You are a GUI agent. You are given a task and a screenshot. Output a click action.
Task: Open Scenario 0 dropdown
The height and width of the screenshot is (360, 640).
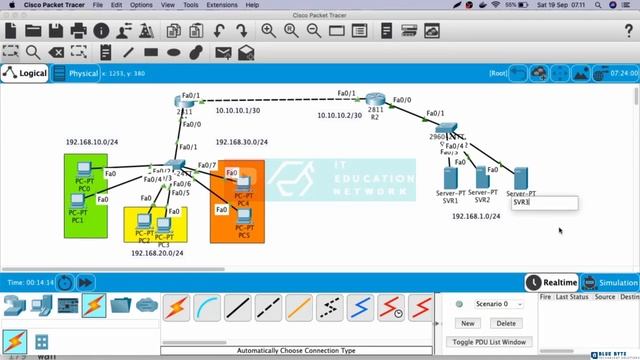point(499,304)
